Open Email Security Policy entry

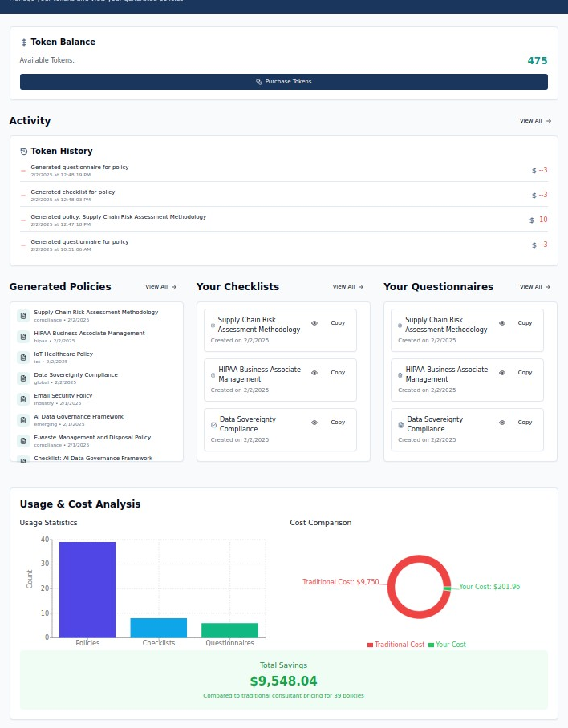[x=96, y=399]
